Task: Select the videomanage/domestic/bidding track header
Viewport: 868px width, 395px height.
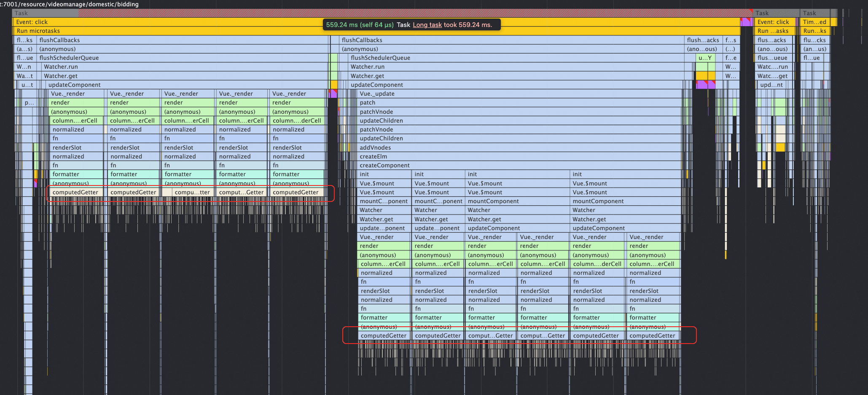Action: pos(70,4)
